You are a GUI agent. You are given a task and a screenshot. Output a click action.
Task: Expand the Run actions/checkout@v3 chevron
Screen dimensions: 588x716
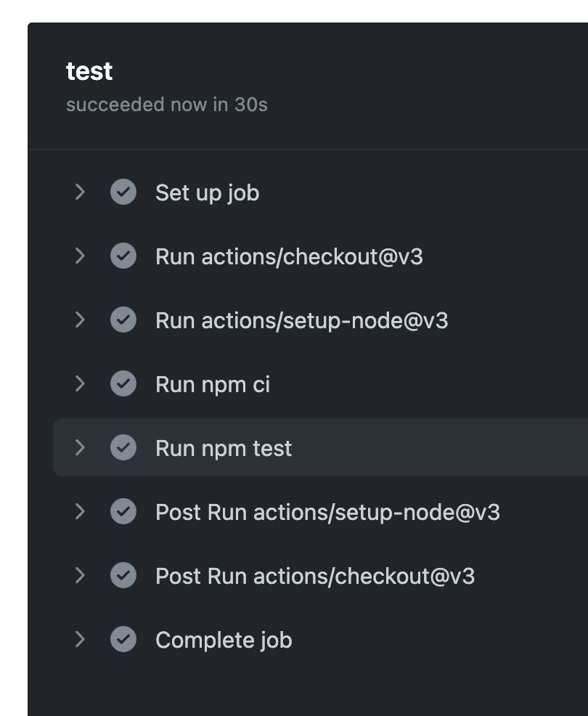click(80, 256)
